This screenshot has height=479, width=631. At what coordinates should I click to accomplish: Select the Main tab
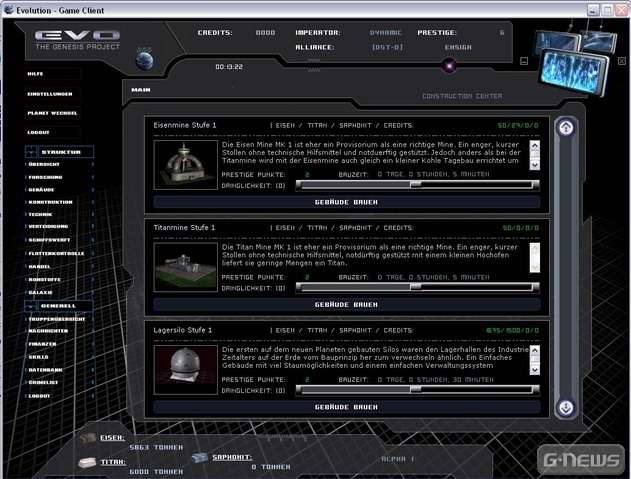click(141, 90)
